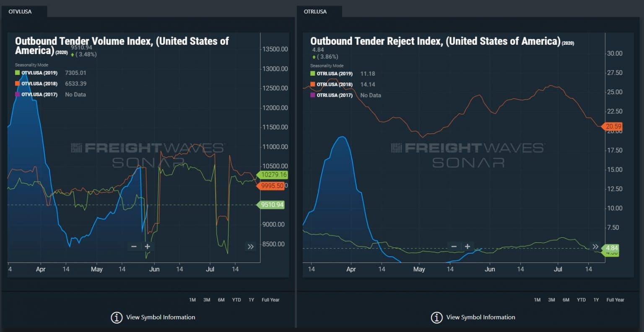Open View Symbol Information for OTVI chart

[161, 317]
